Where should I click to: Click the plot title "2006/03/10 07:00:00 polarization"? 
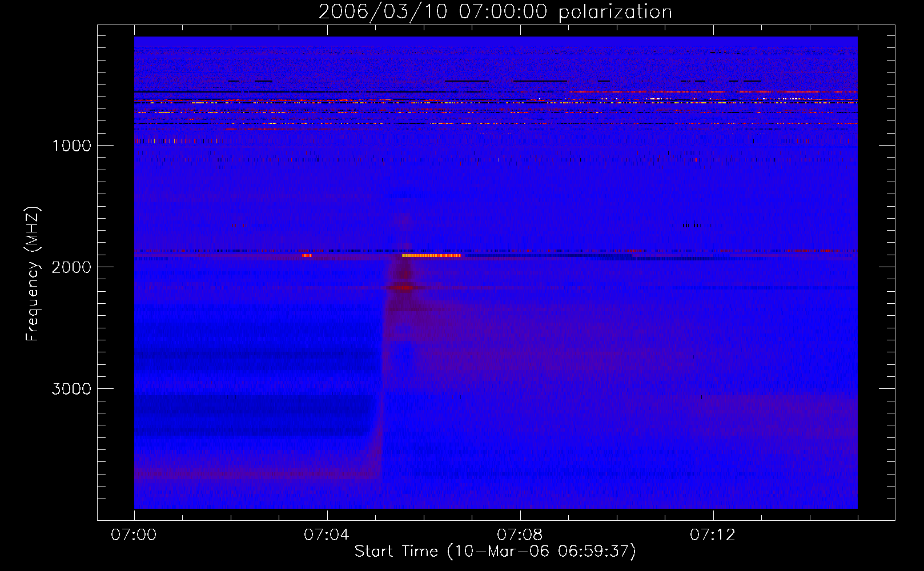[x=495, y=12]
